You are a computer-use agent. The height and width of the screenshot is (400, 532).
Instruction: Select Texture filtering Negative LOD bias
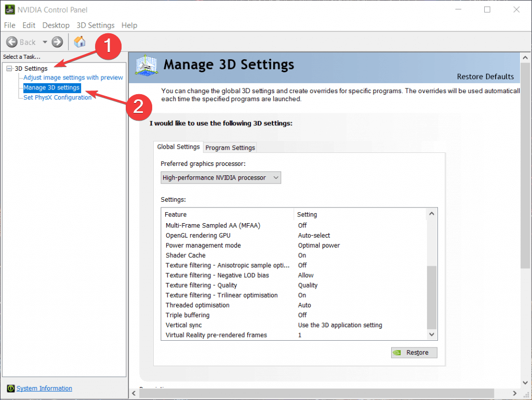point(294,275)
